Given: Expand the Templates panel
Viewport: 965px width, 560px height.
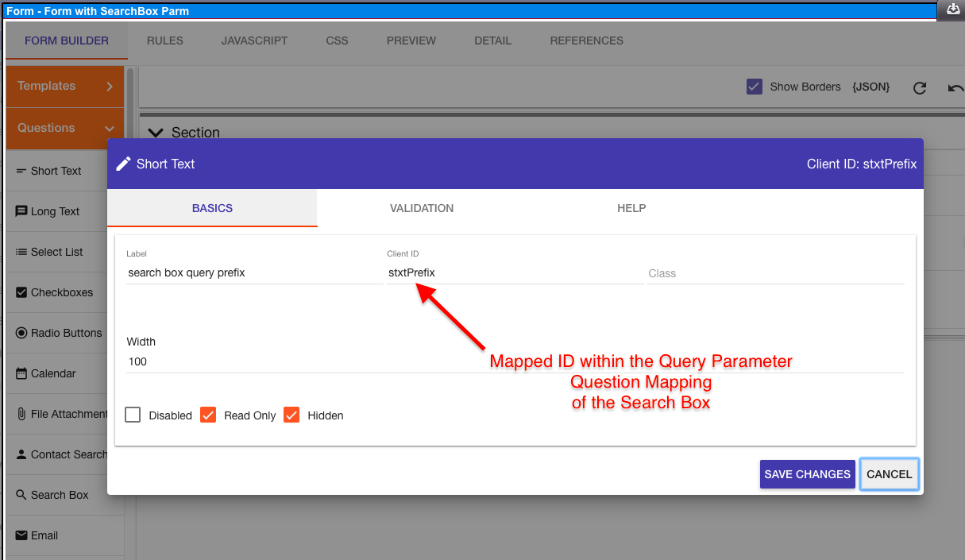Looking at the screenshot, I should pyautogui.click(x=65, y=86).
